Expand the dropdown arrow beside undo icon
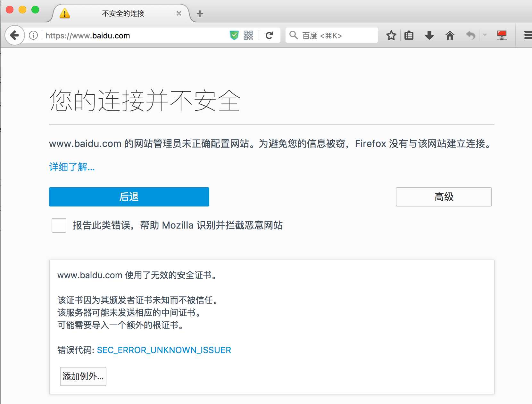This screenshot has height=404, width=532. (485, 35)
